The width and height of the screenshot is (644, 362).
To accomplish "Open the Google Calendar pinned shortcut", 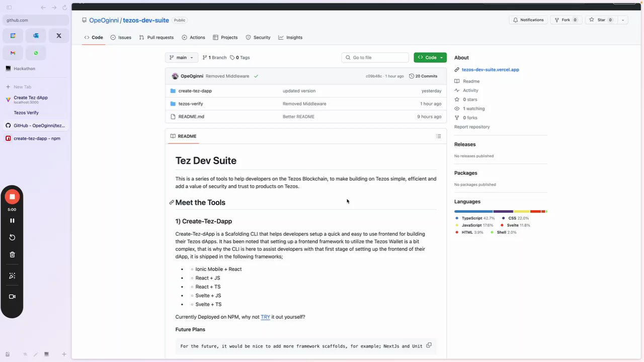I will 13,36.
